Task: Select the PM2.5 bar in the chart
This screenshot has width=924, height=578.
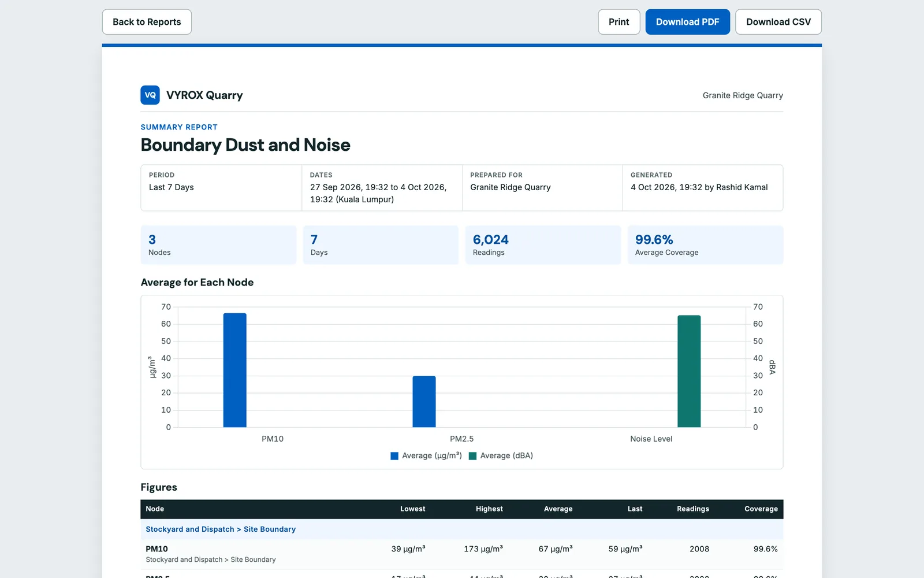Action: 424,402
